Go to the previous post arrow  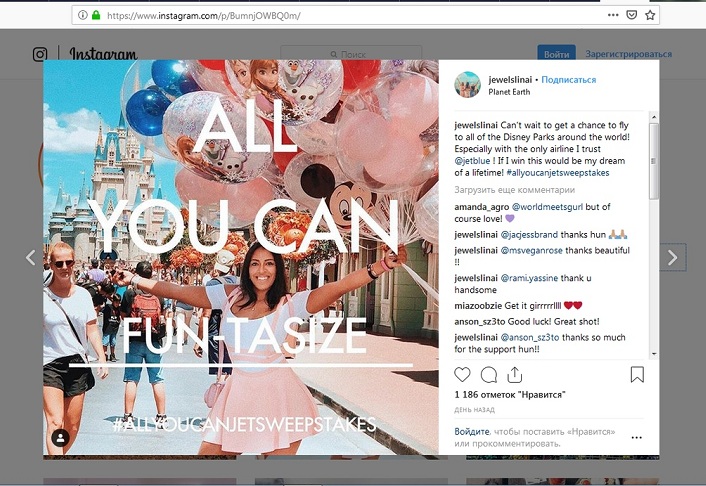click(x=31, y=258)
